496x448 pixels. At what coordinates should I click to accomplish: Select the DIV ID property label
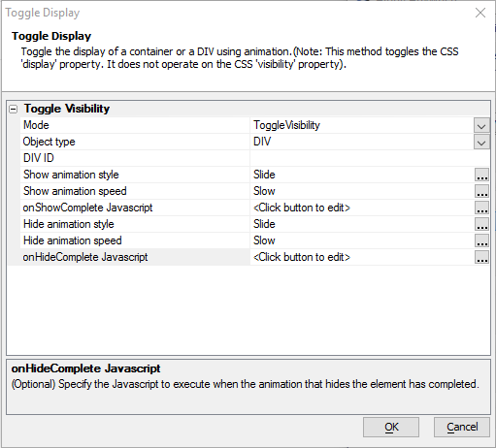pos(39,158)
